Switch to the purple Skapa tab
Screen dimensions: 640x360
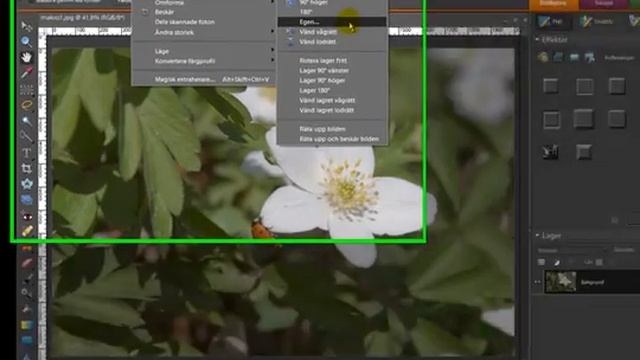click(604, 4)
